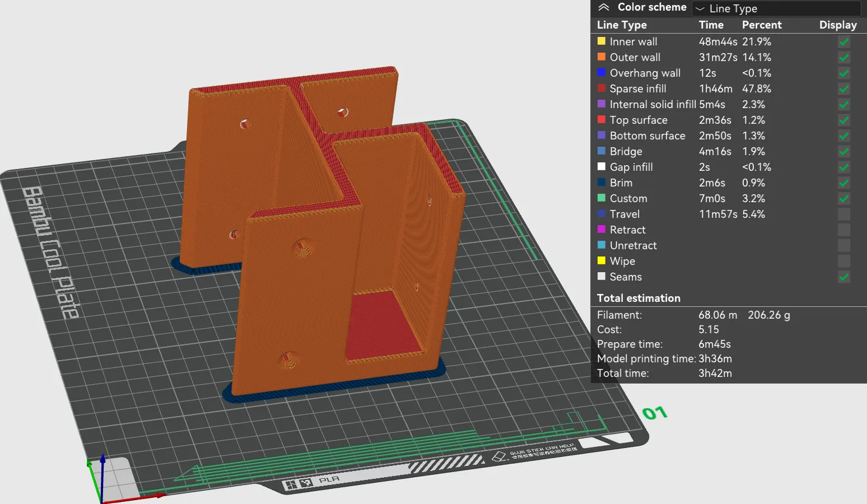Click the plate number 01 label
This screenshot has width=867, height=504.
pos(655,413)
